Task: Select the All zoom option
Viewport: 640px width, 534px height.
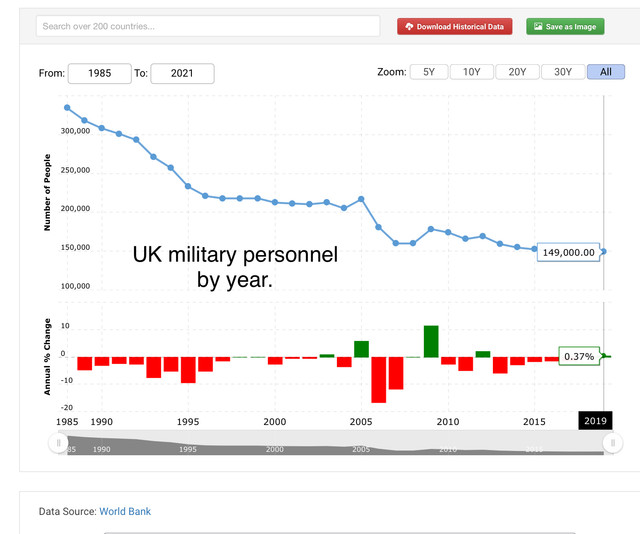Action: (x=606, y=72)
